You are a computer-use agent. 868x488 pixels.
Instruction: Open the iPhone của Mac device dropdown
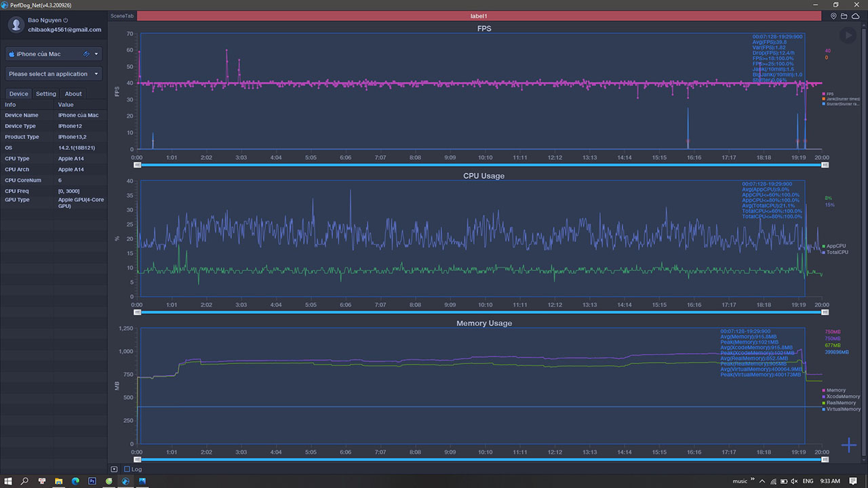[54, 54]
